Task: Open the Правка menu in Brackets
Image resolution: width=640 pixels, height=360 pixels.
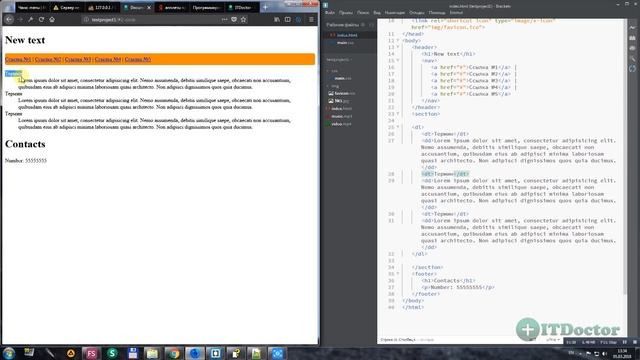Action: (x=346, y=13)
